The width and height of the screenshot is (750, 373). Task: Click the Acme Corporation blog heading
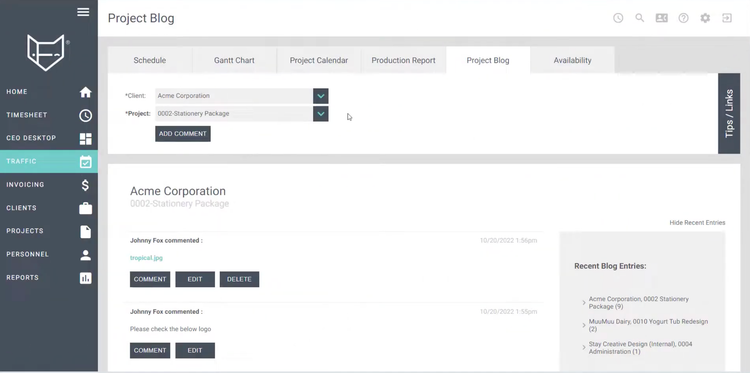pyautogui.click(x=178, y=191)
